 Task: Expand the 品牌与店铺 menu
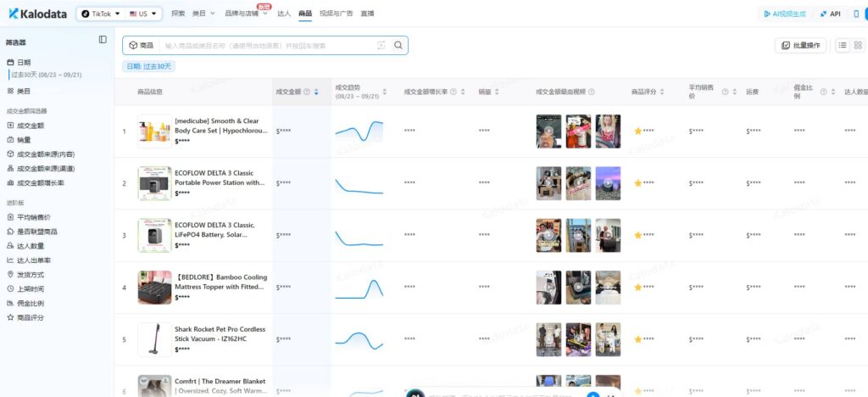click(246, 14)
